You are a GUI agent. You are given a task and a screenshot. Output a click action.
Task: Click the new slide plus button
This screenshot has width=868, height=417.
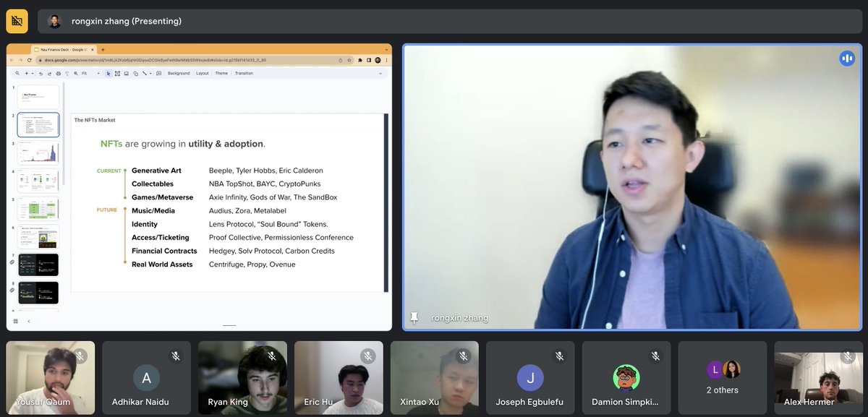click(x=27, y=73)
